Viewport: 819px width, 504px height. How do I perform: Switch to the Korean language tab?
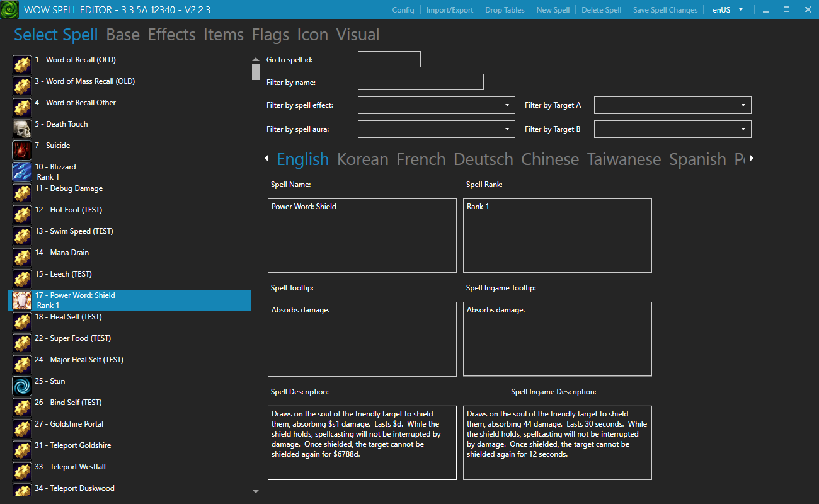pos(362,159)
